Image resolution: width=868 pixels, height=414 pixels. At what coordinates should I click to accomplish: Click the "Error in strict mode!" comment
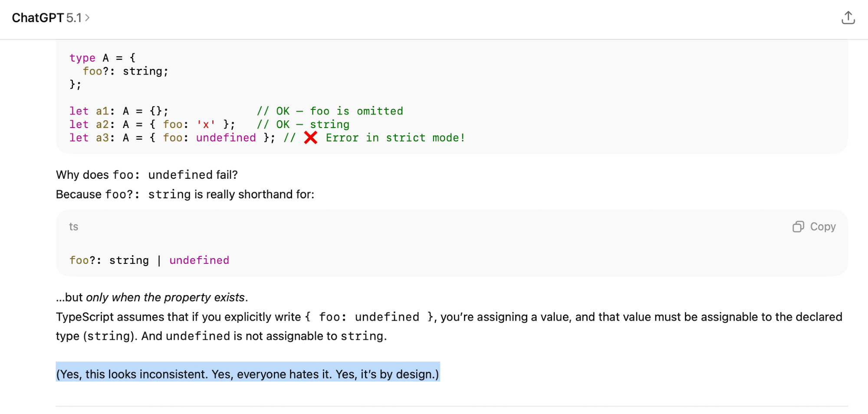click(x=395, y=138)
